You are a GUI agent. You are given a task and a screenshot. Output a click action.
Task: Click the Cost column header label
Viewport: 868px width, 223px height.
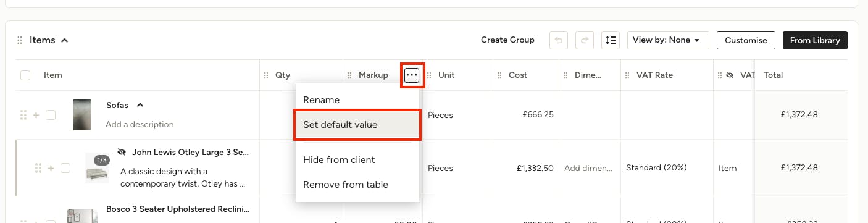[x=518, y=75]
